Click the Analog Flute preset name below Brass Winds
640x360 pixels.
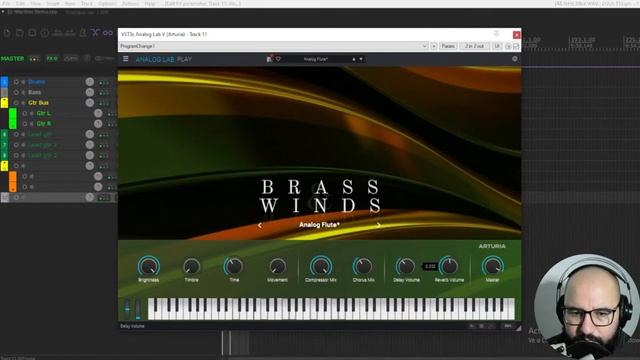click(x=319, y=225)
